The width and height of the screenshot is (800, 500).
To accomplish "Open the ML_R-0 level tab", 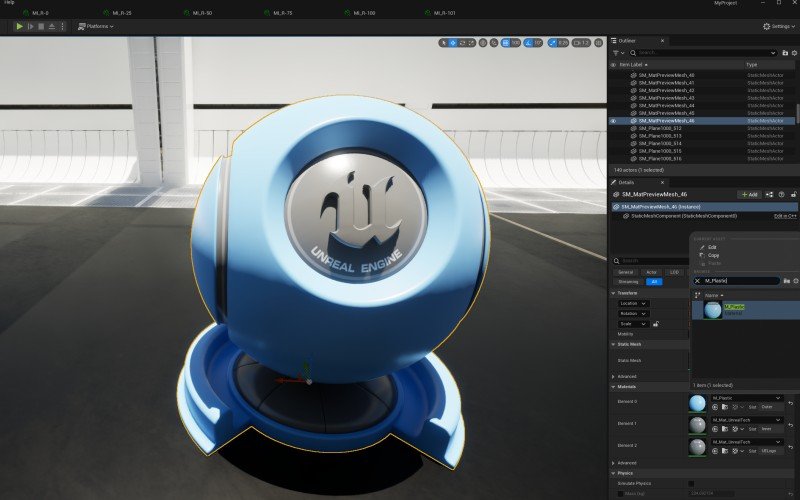I will point(36,13).
